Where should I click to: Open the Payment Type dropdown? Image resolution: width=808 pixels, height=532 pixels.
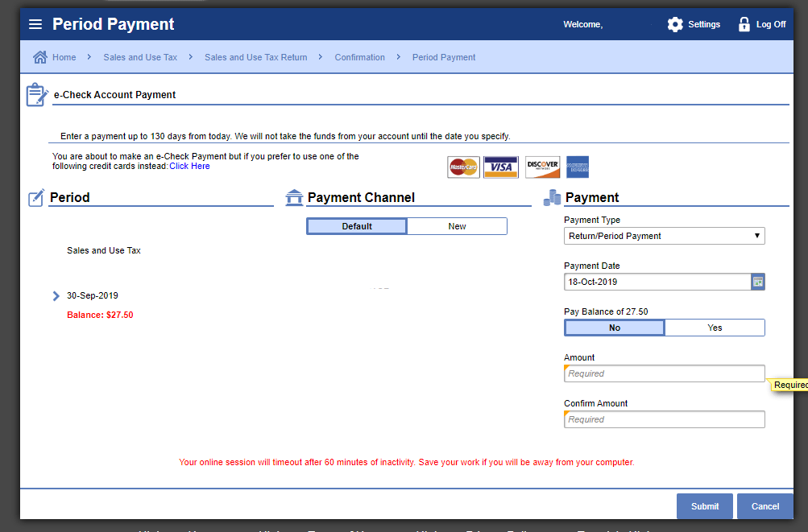(x=664, y=236)
